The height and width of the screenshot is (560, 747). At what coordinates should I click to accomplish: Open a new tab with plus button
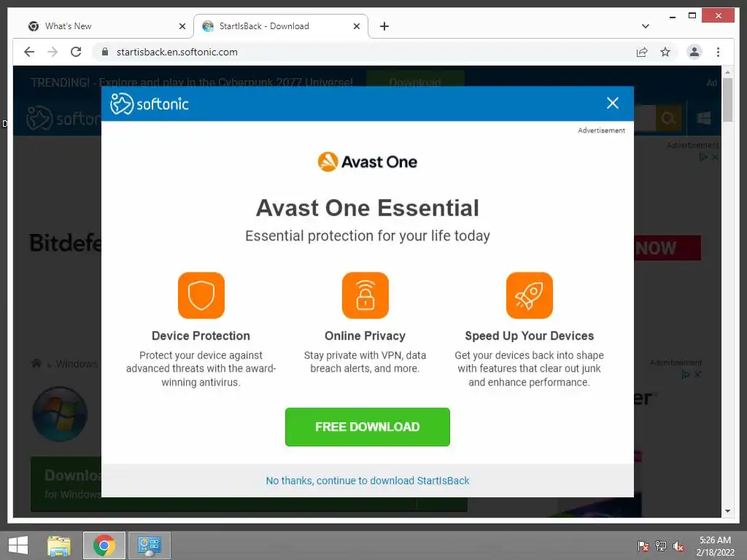[384, 26]
